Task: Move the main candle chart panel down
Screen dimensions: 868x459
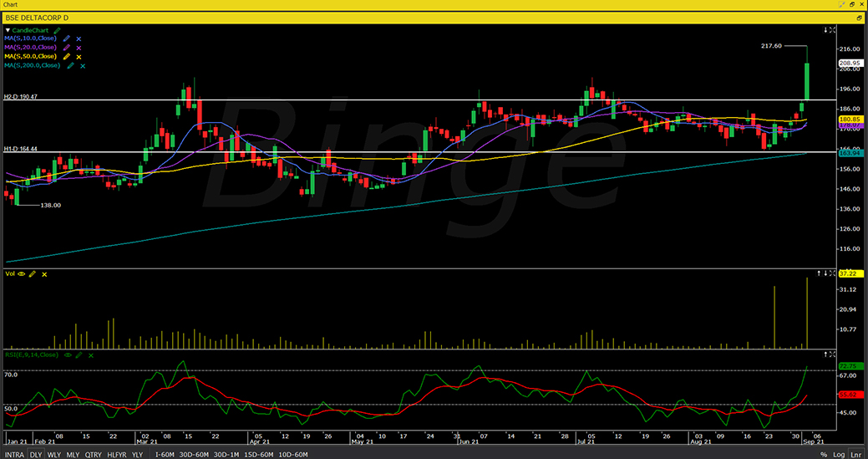Action: 825,30
